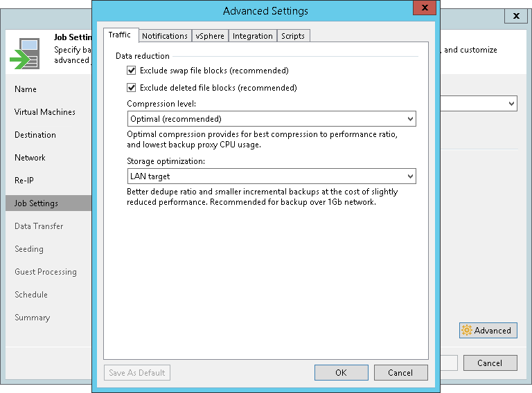Select the Destination wizard step

(35, 135)
